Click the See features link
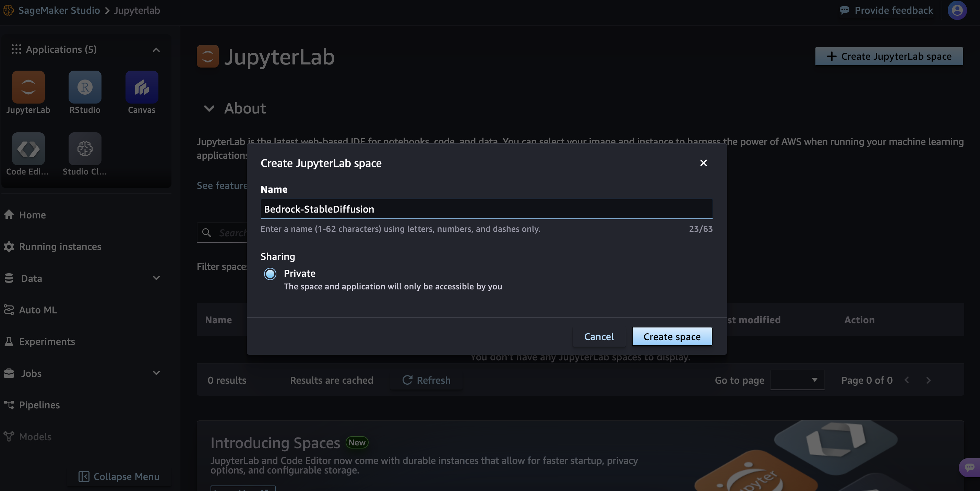 click(x=222, y=185)
